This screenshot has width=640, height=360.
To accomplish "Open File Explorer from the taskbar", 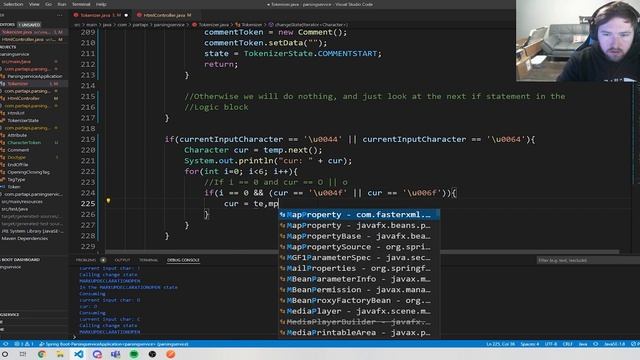I will (x=60, y=354).
